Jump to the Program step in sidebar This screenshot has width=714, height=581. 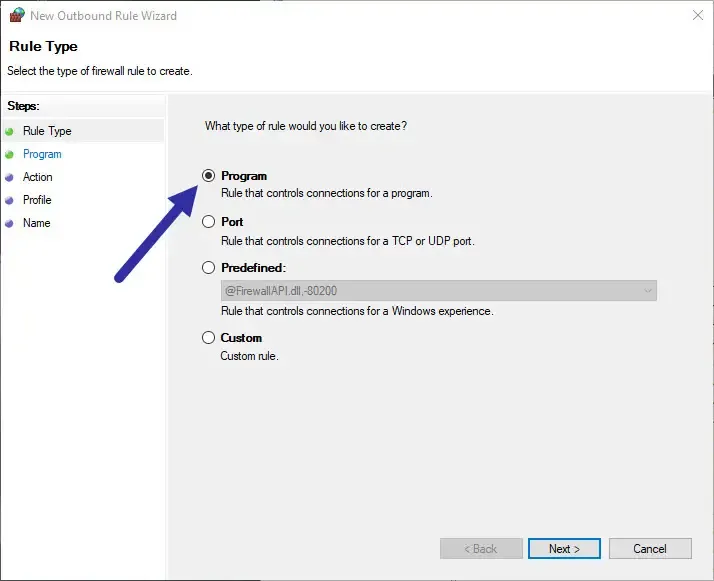[x=42, y=154]
